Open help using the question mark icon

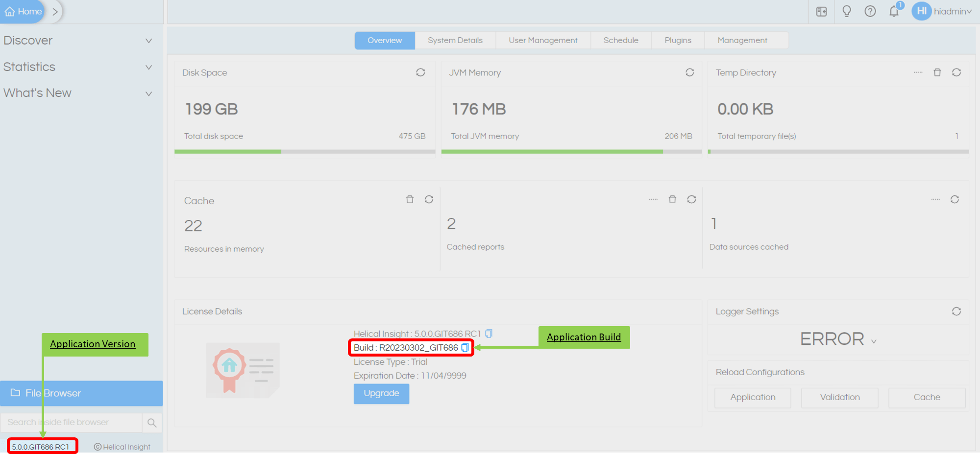coord(870,11)
